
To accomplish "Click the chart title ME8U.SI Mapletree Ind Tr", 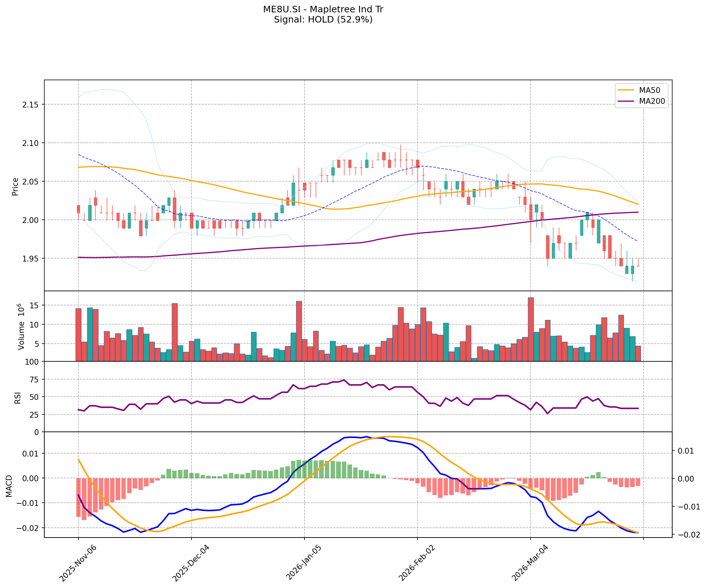I will coord(323,9).
